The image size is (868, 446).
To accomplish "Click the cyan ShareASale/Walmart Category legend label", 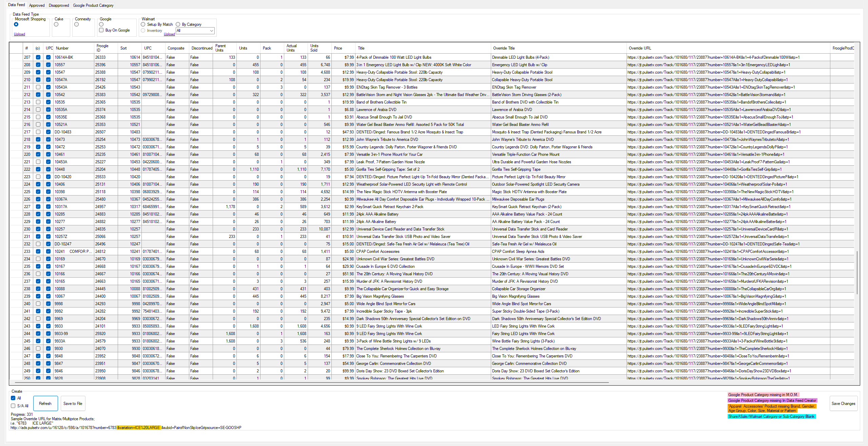I will (x=771, y=416).
